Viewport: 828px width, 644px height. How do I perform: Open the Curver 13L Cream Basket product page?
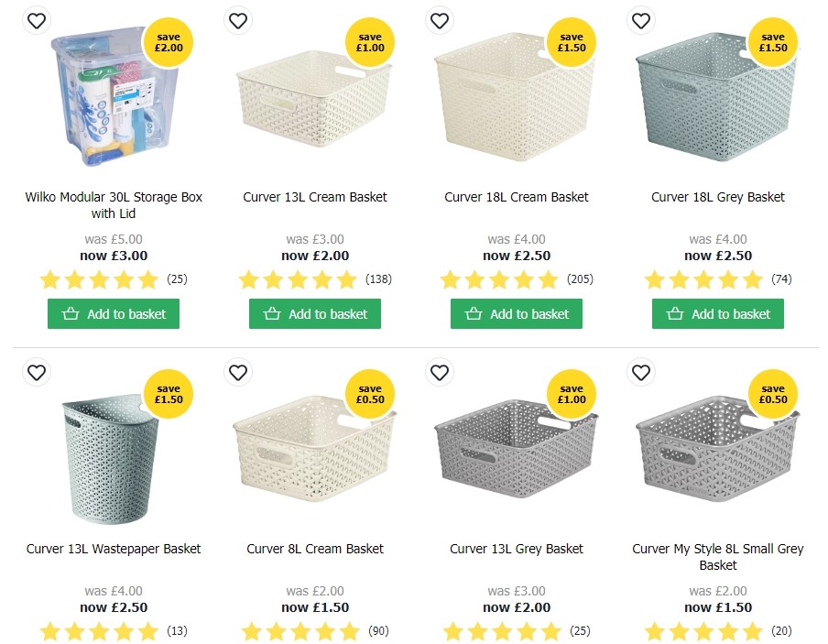(314, 196)
